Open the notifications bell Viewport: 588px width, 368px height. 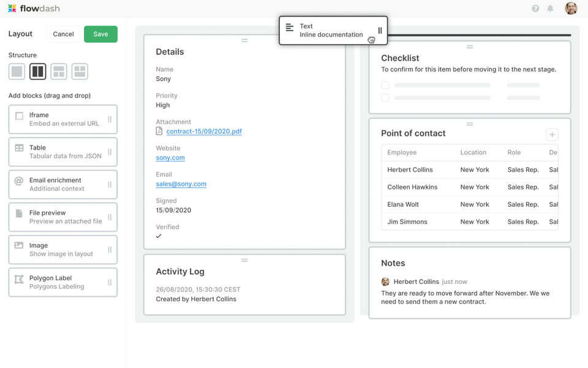(x=550, y=9)
